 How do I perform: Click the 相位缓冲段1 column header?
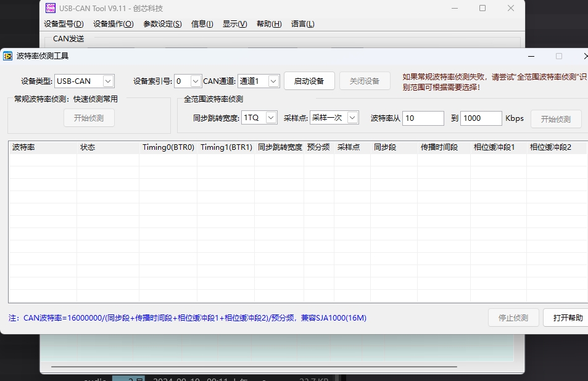pos(499,147)
